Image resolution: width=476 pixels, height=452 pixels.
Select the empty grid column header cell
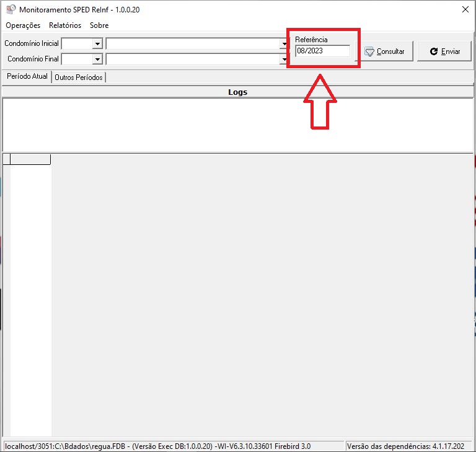pyautogui.click(x=30, y=159)
